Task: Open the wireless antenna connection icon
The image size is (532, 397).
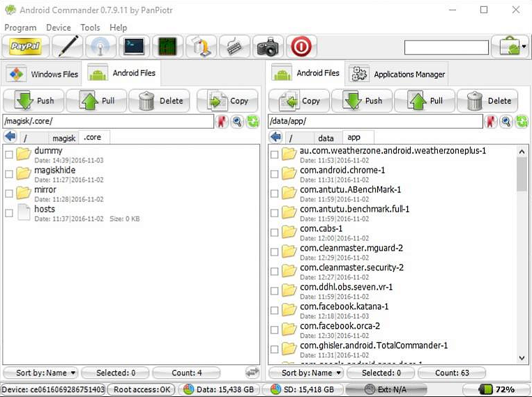Action: click(x=100, y=46)
